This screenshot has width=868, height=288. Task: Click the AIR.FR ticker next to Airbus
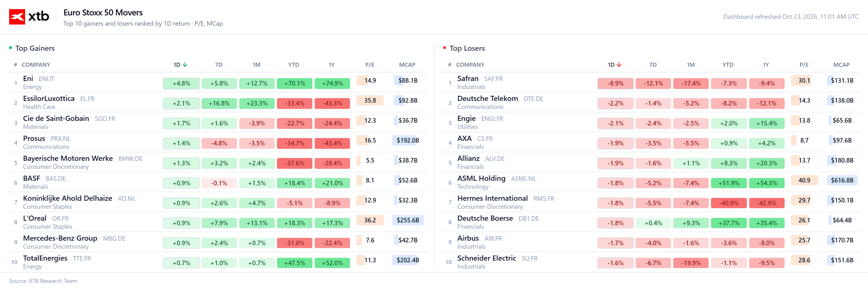point(493,239)
